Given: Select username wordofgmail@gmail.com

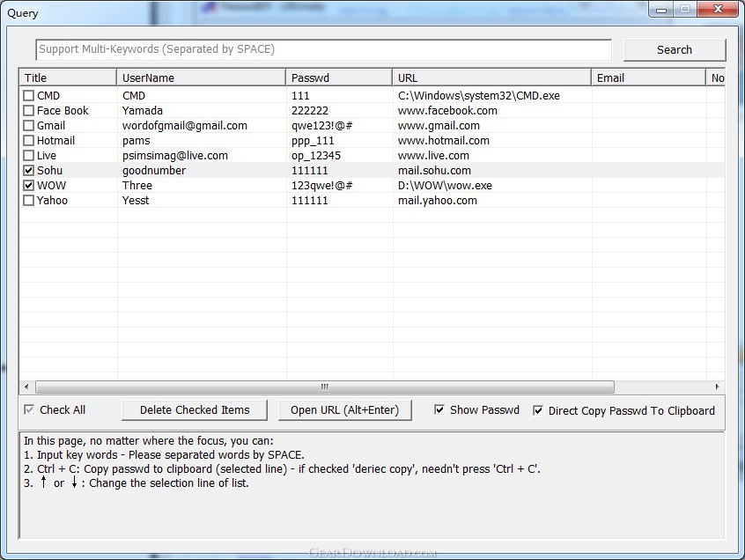Looking at the screenshot, I should (185, 125).
